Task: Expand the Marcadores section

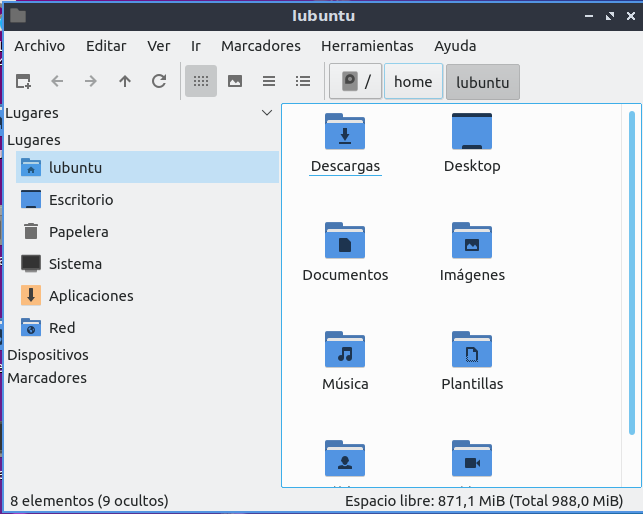Action: [47, 378]
